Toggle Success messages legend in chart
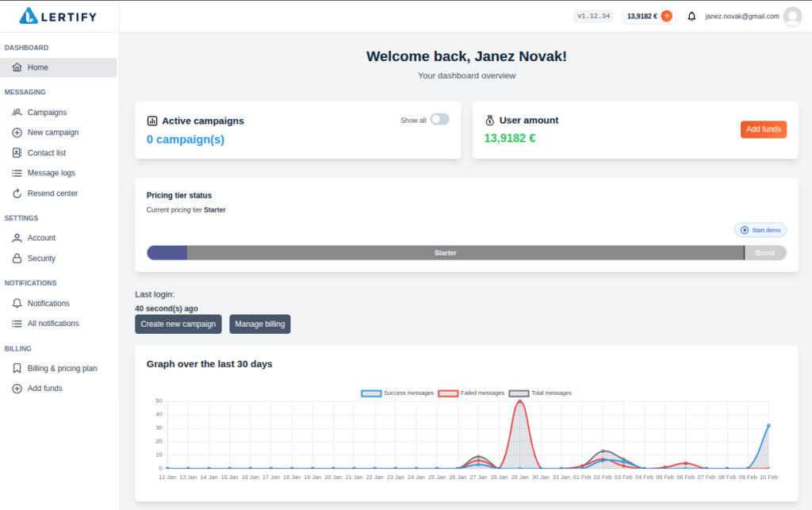The image size is (812, 510). [398, 393]
